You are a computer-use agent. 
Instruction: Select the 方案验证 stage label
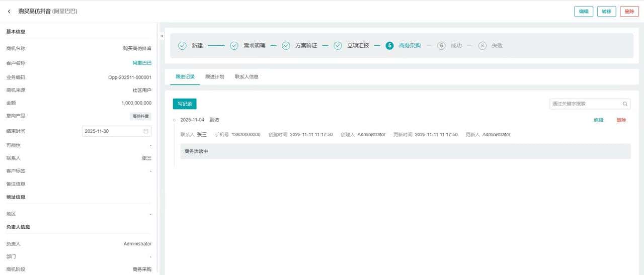pos(306,46)
